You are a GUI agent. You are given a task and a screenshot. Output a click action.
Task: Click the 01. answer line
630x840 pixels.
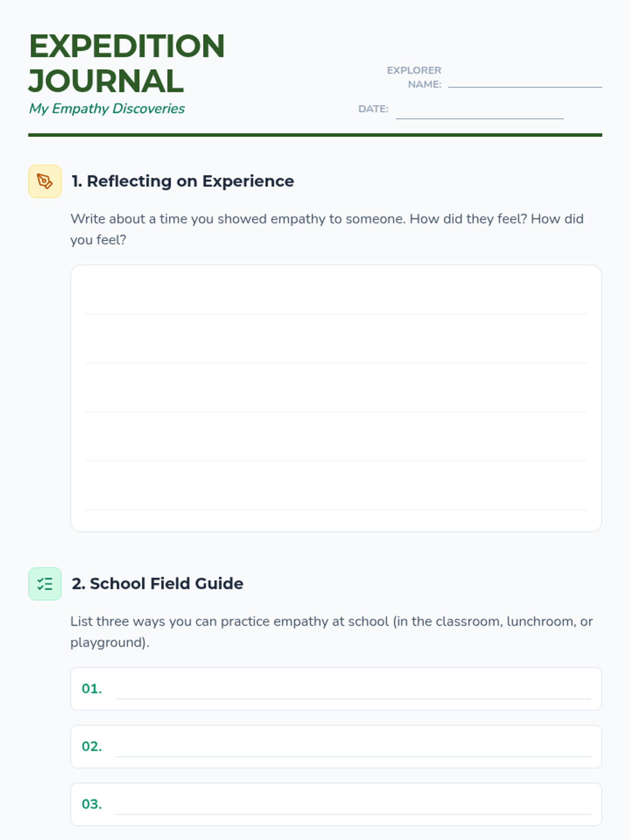353,689
